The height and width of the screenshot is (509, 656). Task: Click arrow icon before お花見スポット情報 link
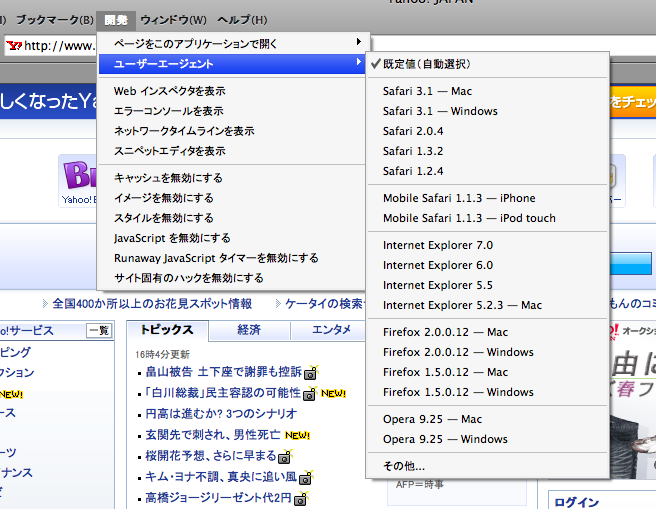(45, 304)
